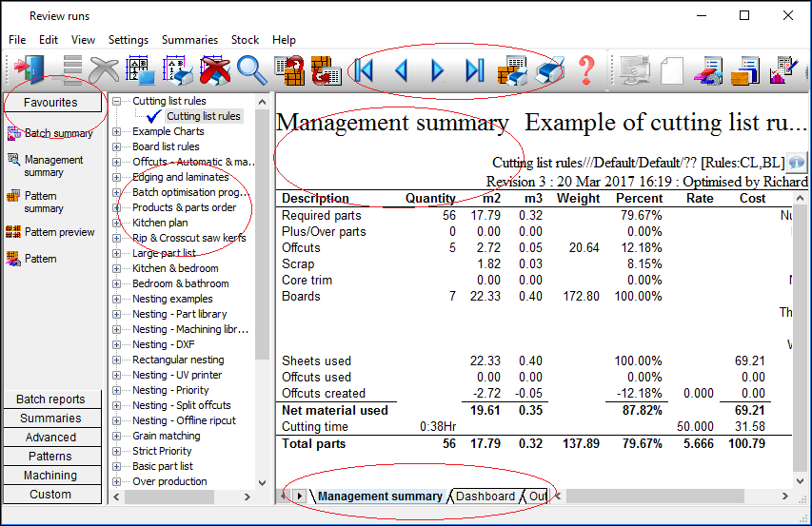Image resolution: width=812 pixels, height=526 pixels.
Task: Open the Summaries menu
Action: (189, 40)
